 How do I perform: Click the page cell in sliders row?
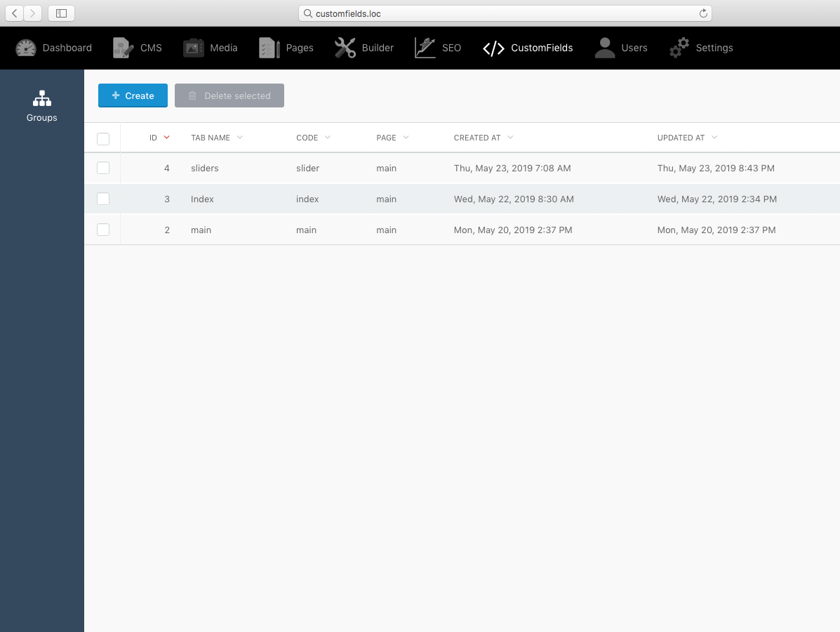coord(386,169)
